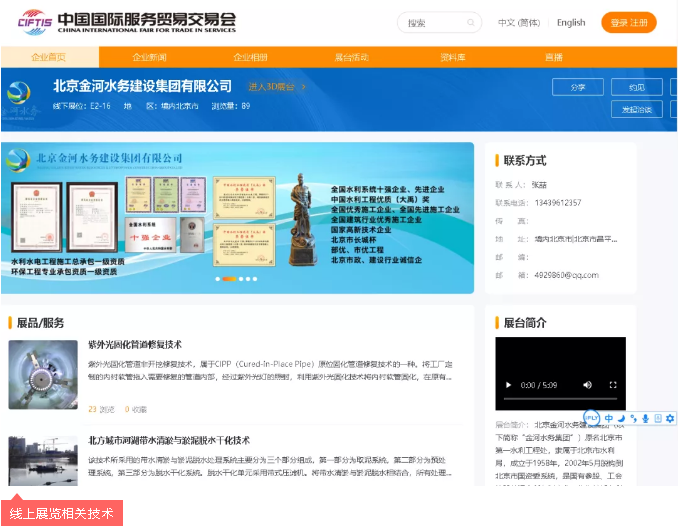The image size is (680, 527).
Task: Toggle the 中 Chinese input mode icon
Action: coord(609,418)
